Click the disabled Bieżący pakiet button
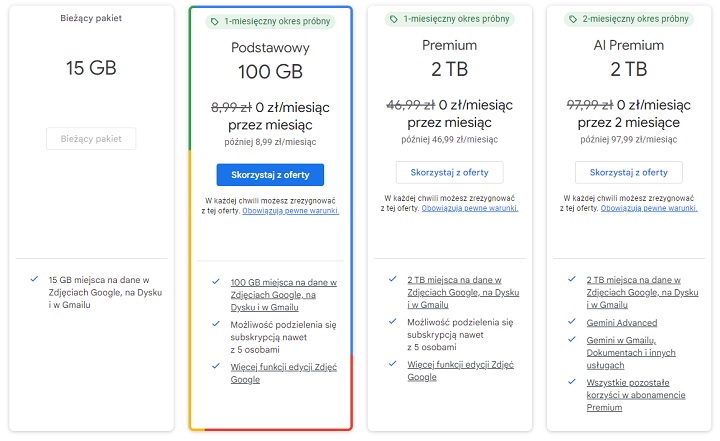This screenshot has height=441, width=720. (x=91, y=138)
